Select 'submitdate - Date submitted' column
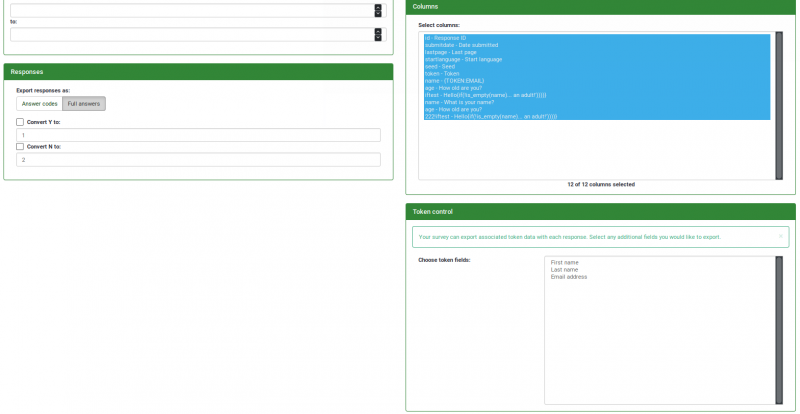The height and width of the screenshot is (414, 800). (x=461, y=45)
